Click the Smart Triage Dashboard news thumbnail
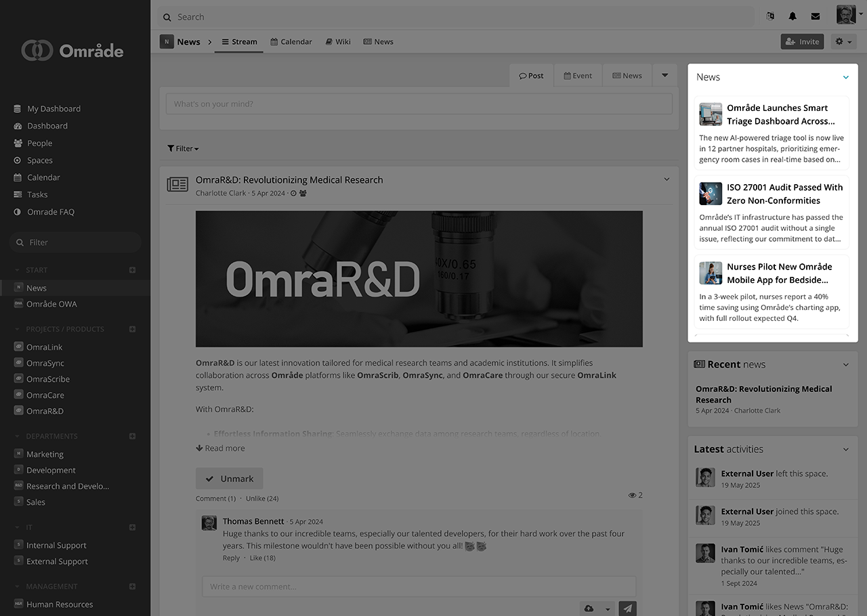 tap(711, 114)
